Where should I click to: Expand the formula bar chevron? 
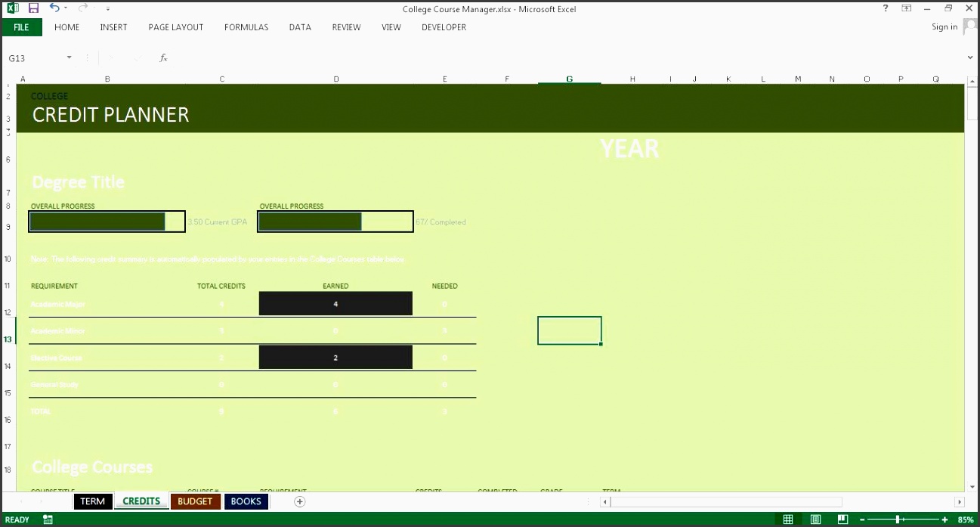click(x=970, y=57)
